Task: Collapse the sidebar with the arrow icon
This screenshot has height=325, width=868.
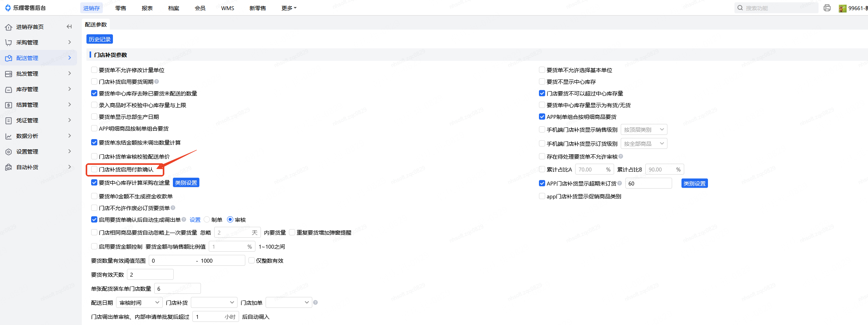Action: [x=69, y=26]
